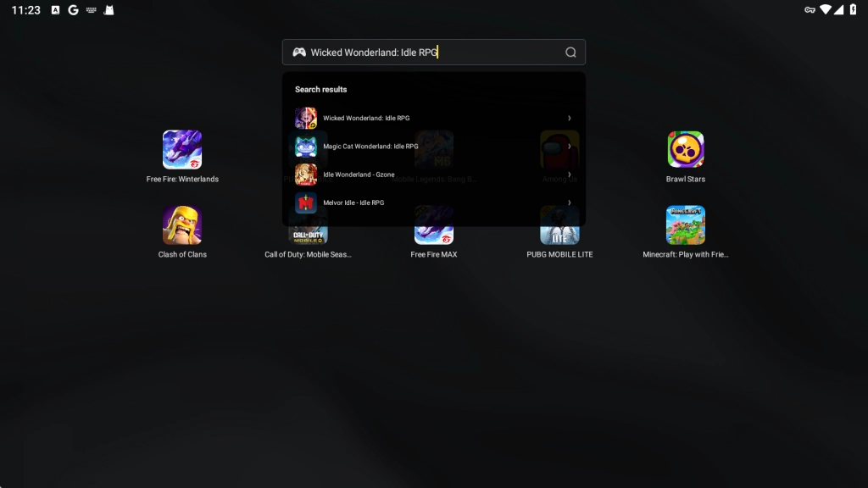Screen dimensions: 868x488
Task: Click the 'Free Fire MAX' label
Action: [x=434, y=254]
